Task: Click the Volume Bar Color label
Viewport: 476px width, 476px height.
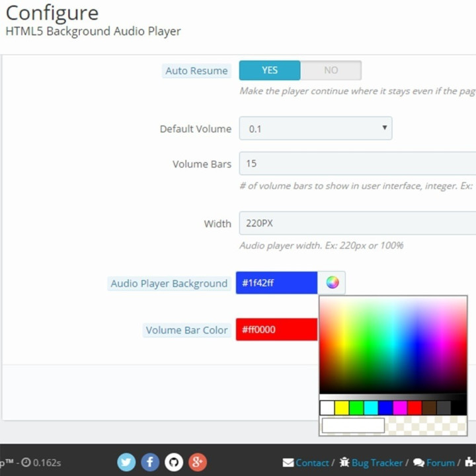Action: coord(186,331)
